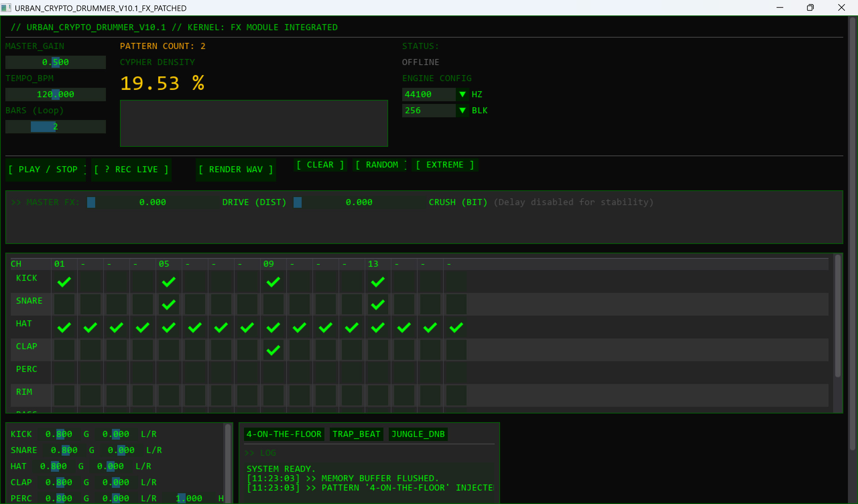The height and width of the screenshot is (504, 858).
Task: Generate a RANDOM pattern
Action: (x=380, y=165)
